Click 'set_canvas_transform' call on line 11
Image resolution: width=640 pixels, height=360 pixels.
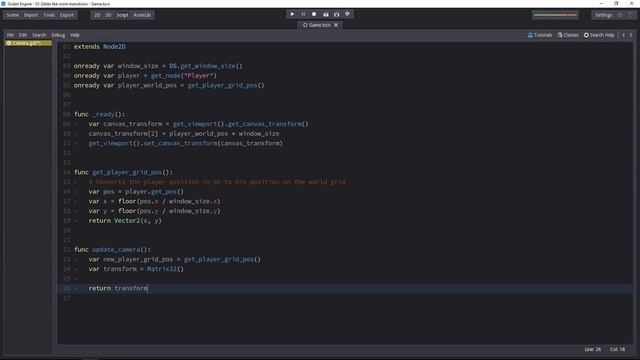click(x=180, y=143)
